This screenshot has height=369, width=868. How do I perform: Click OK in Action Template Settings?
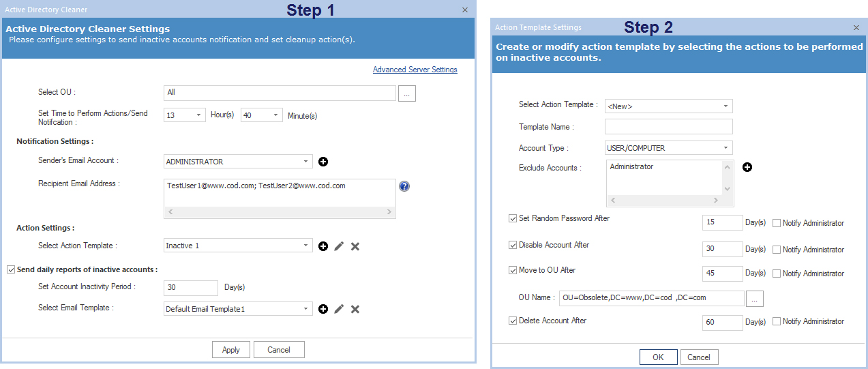pyautogui.click(x=658, y=357)
